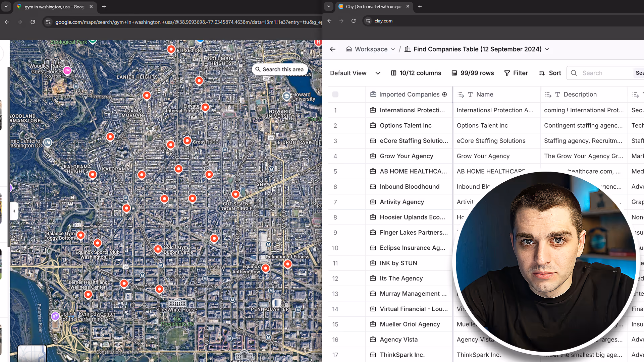Click the Filter icon in Clay toolbar

point(507,73)
